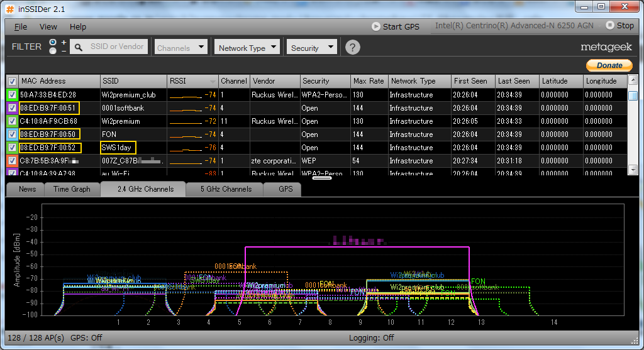Click the Start GPS play icon
Viewport: 644px width, 350px height.
[x=376, y=26]
